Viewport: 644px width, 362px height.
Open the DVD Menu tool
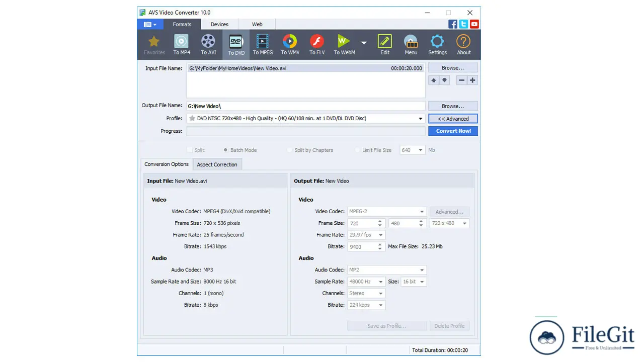pos(411,45)
